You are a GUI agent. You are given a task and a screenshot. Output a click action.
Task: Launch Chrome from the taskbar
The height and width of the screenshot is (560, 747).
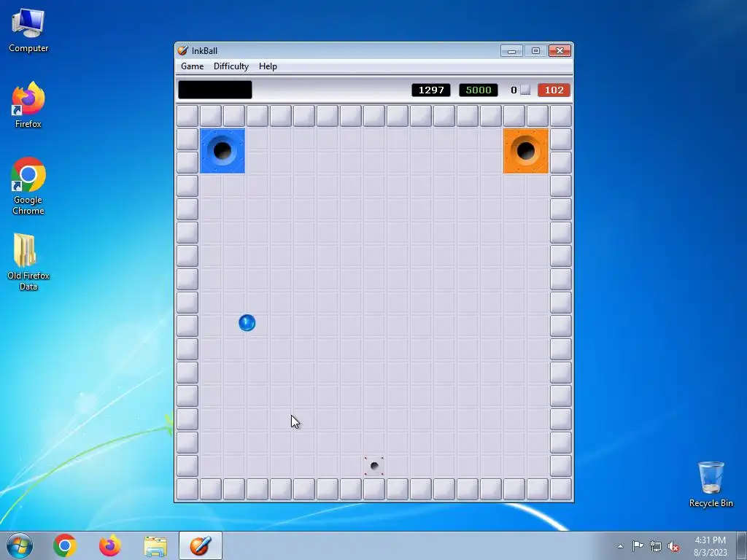tap(65, 545)
